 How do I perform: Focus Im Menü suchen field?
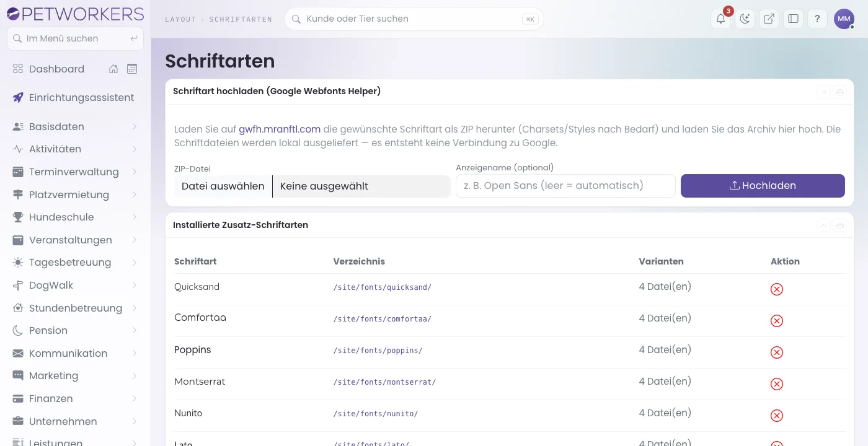tap(75, 38)
